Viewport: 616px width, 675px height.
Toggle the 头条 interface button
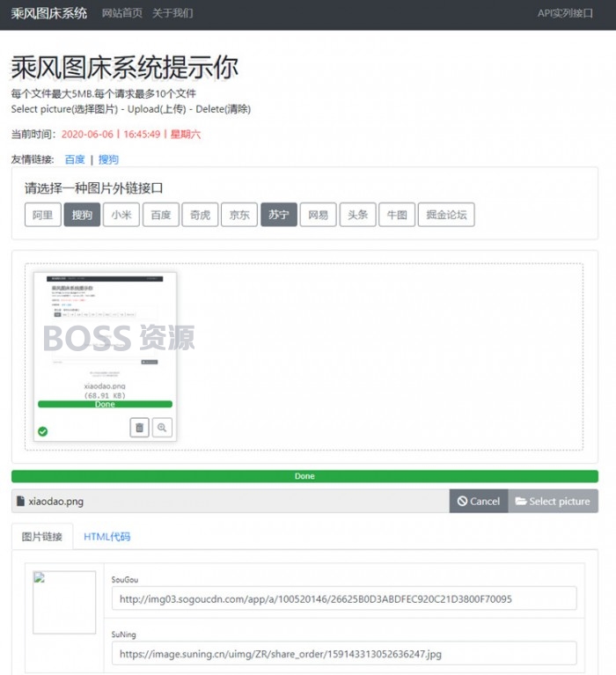coord(357,215)
